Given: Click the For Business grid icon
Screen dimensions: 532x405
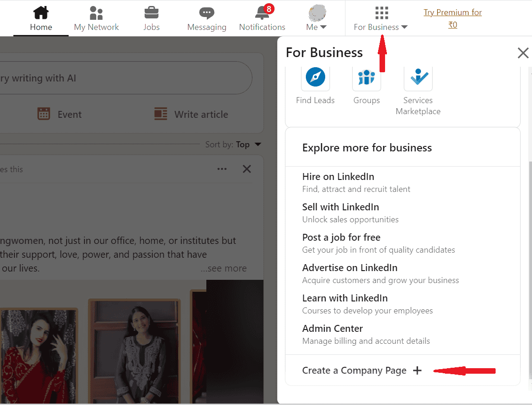Looking at the screenshot, I should [382, 13].
